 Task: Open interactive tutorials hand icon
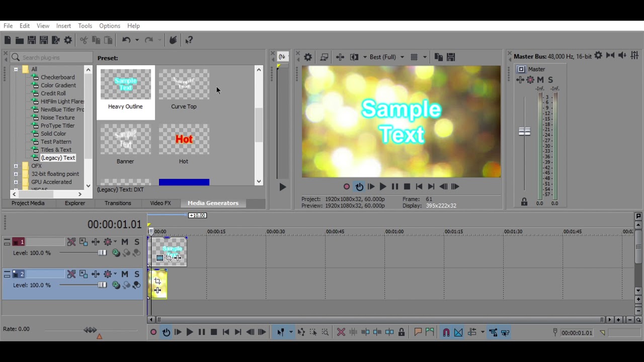pyautogui.click(x=173, y=40)
